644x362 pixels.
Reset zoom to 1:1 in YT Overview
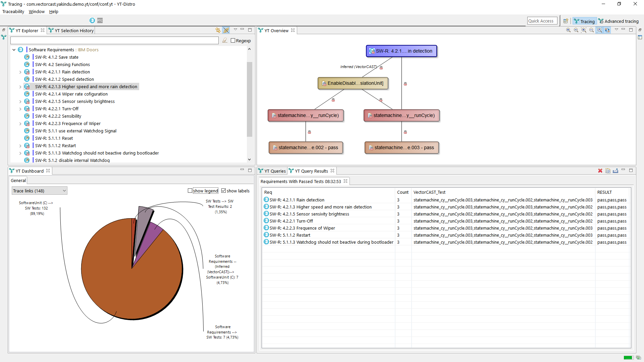[591, 30]
